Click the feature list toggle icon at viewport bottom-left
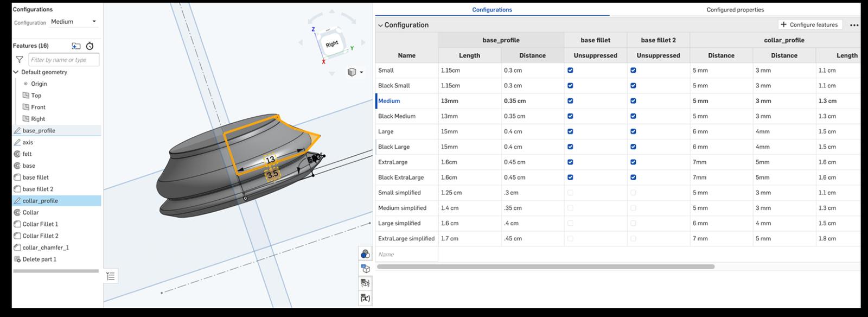The width and height of the screenshot is (868, 317). point(111,276)
